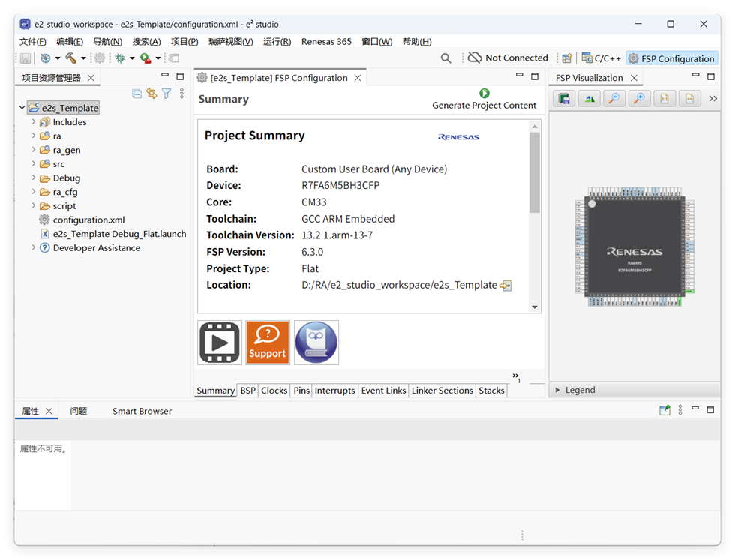
Task: Open dropdown arrow beside build configuration icon
Action: tap(58, 58)
